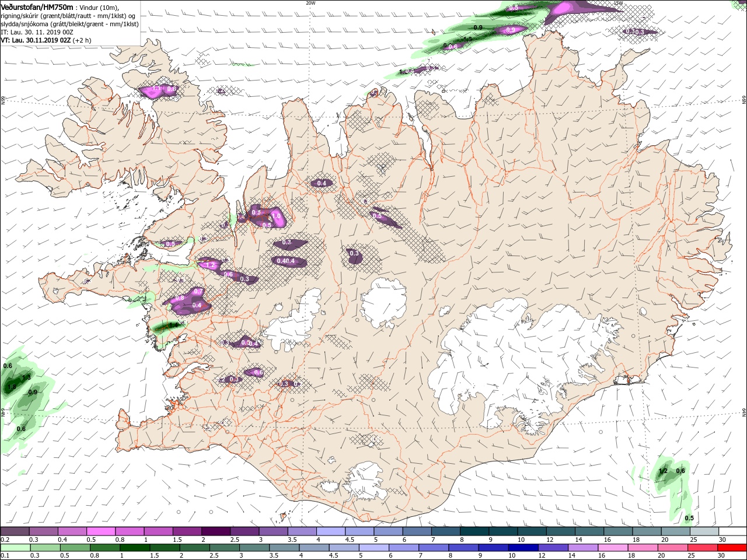Click the 0.5 value at the bottom of the southeast green area
Viewport: 747px width, 560px height.
689,518
